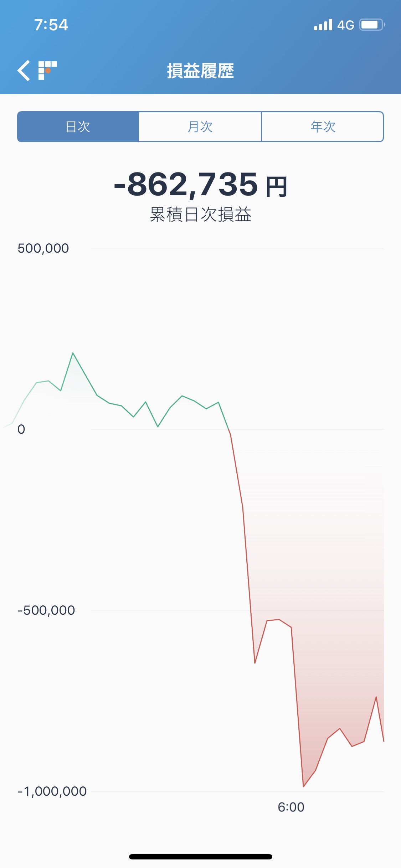Tap the back chevron arrow

24,71
